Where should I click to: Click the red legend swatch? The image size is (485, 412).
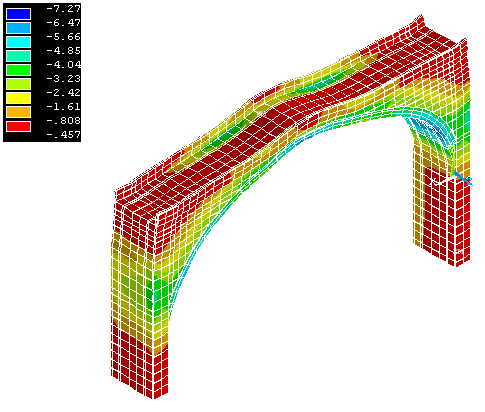[x=18, y=126]
